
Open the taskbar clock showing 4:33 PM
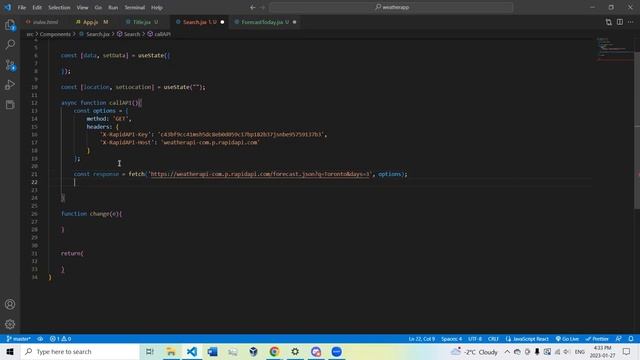point(602,351)
